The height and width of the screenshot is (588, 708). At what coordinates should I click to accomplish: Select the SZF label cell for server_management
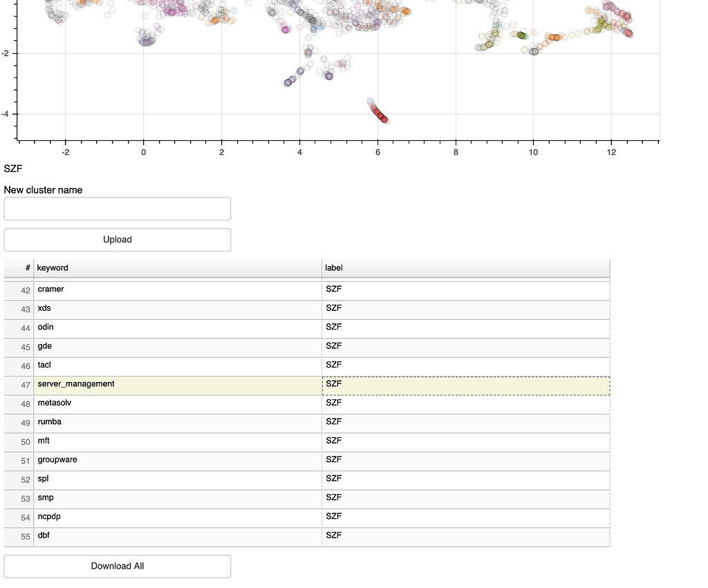(465, 386)
